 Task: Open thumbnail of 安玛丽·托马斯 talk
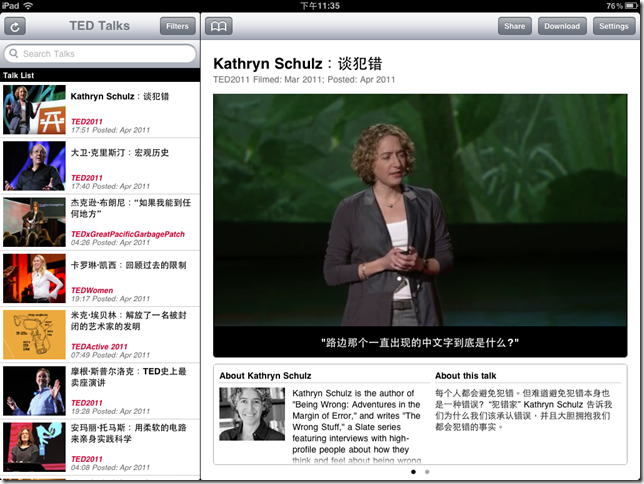(x=34, y=447)
